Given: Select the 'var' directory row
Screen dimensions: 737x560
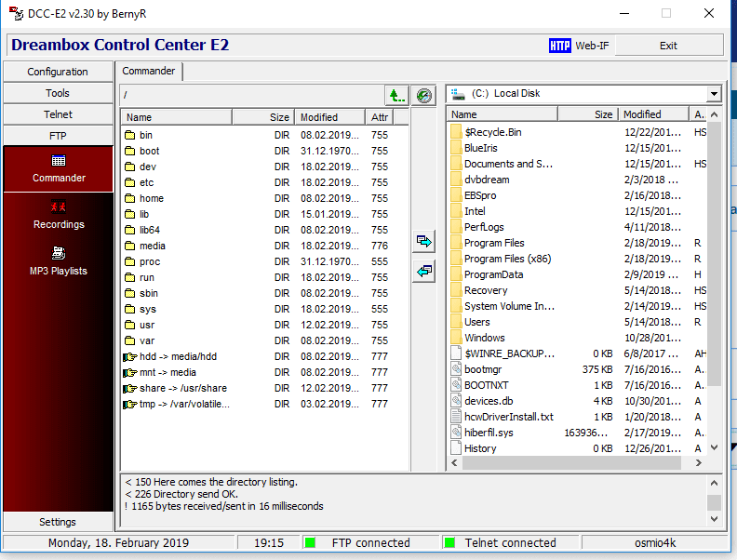Looking at the screenshot, I should click(x=265, y=340).
